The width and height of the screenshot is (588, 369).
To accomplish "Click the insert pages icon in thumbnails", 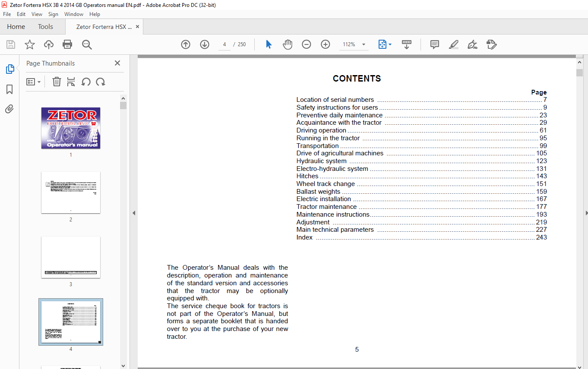I will click(71, 82).
